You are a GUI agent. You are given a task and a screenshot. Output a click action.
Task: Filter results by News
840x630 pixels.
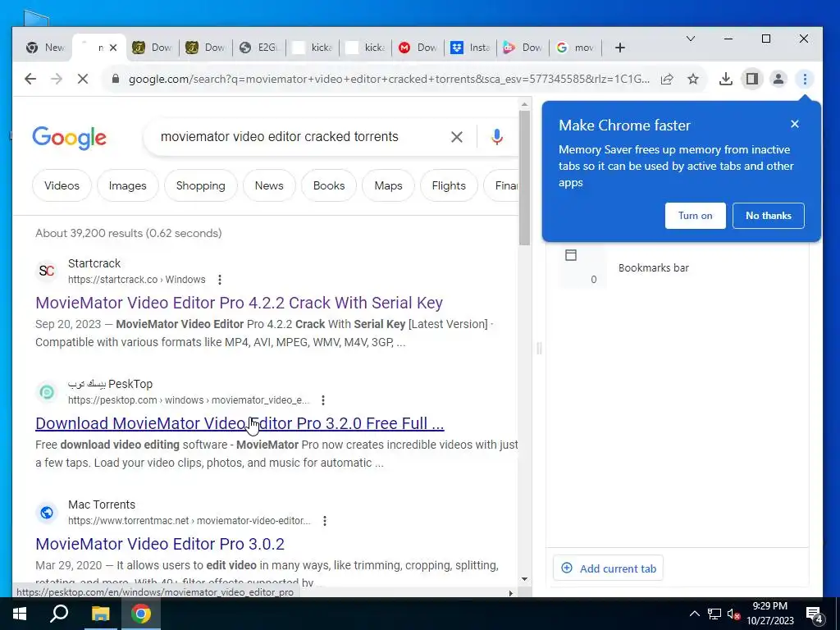(x=269, y=186)
